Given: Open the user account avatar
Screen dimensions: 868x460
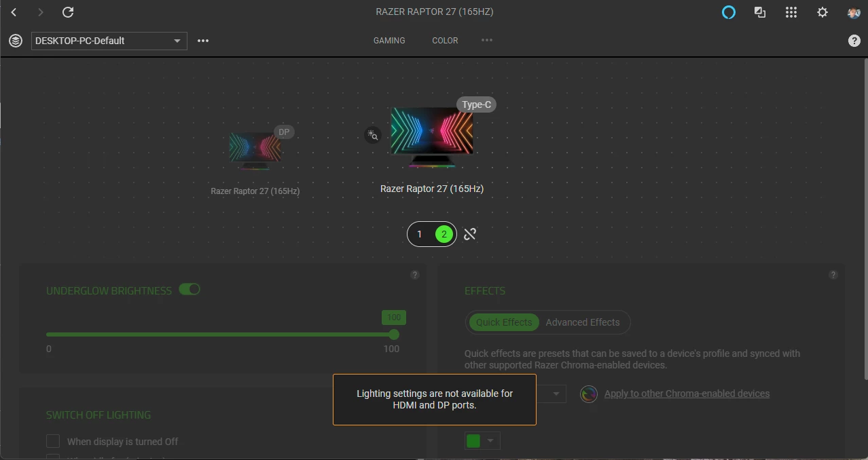Looking at the screenshot, I should (x=854, y=12).
